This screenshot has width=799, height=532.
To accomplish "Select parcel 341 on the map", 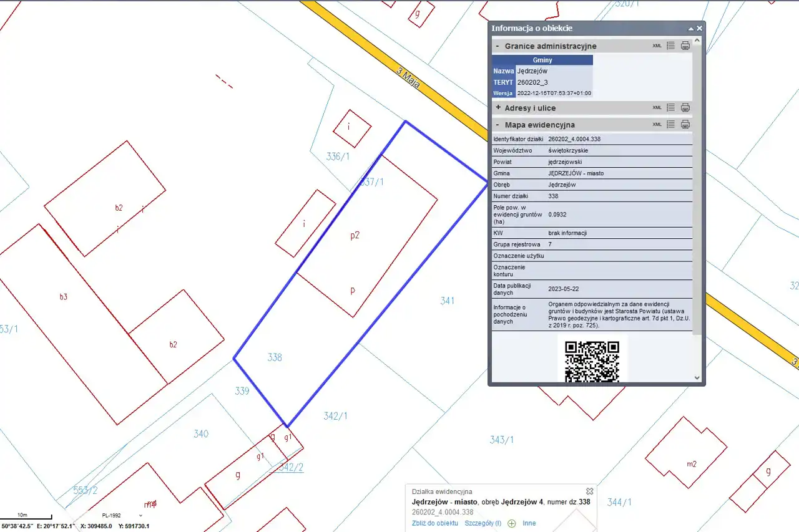I will (x=447, y=301).
